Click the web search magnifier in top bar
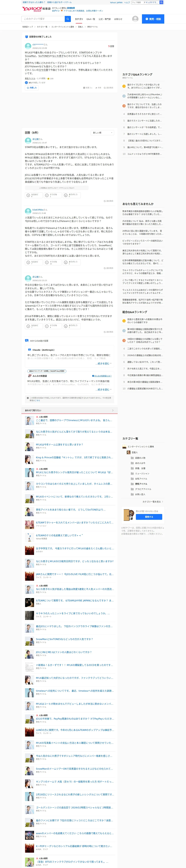This screenshot has height=868, width=186. (161, 2)
